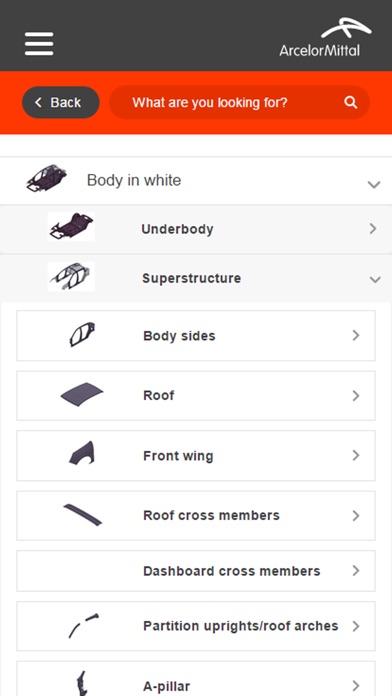
Task: Open the Dashboard cross members item
Action: (196, 571)
